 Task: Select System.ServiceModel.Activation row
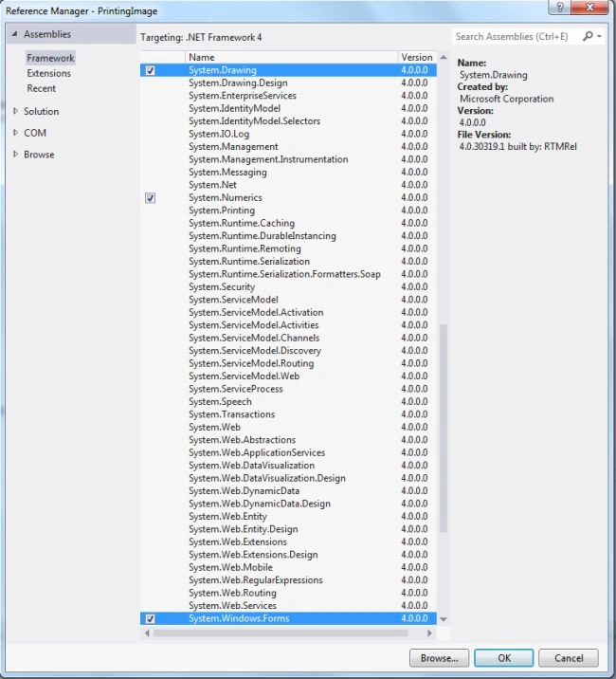[288, 312]
